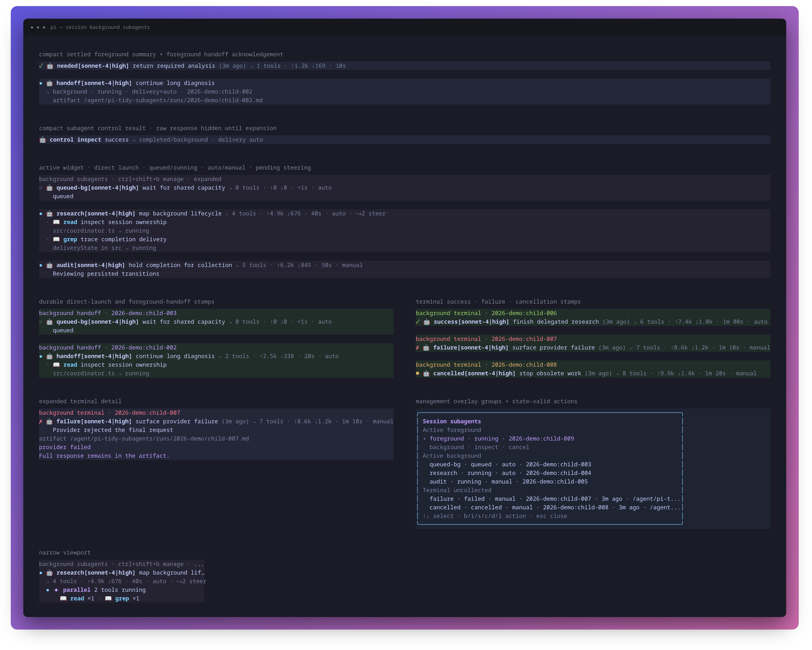Click the red X in expanded terminal detail
This screenshot has height=650, width=812.
coord(41,421)
